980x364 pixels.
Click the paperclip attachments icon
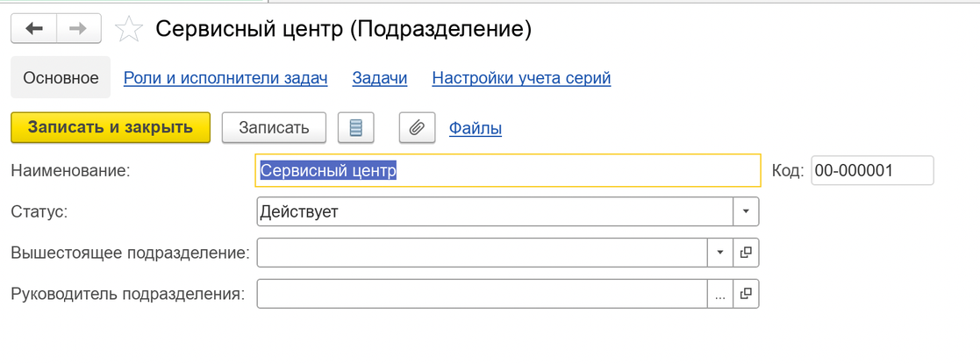coord(417,128)
